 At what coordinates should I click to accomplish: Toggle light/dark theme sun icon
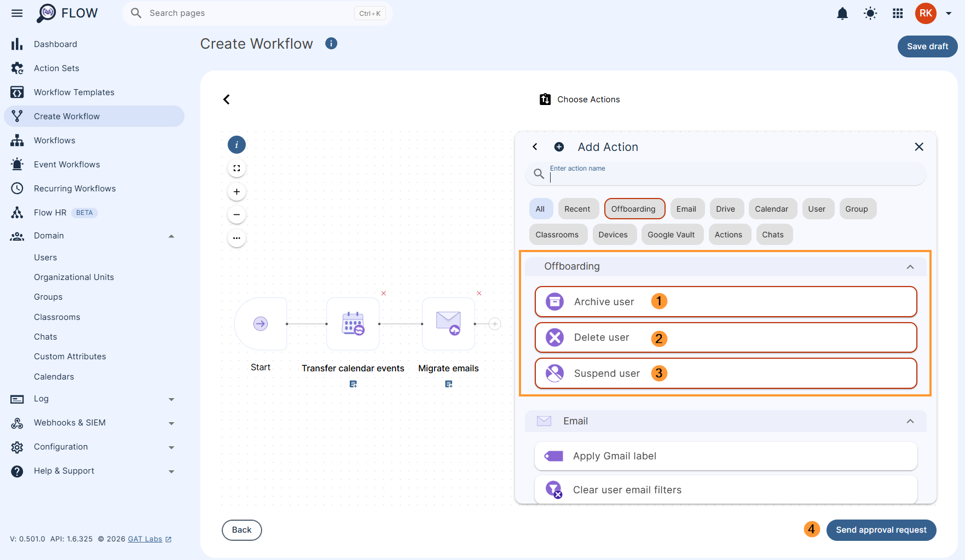click(870, 13)
